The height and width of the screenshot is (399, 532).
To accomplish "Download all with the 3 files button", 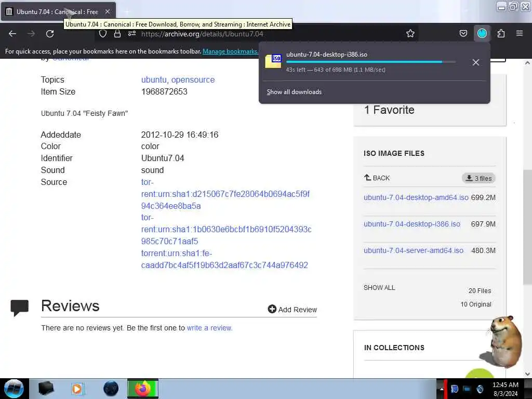I will pyautogui.click(x=478, y=178).
